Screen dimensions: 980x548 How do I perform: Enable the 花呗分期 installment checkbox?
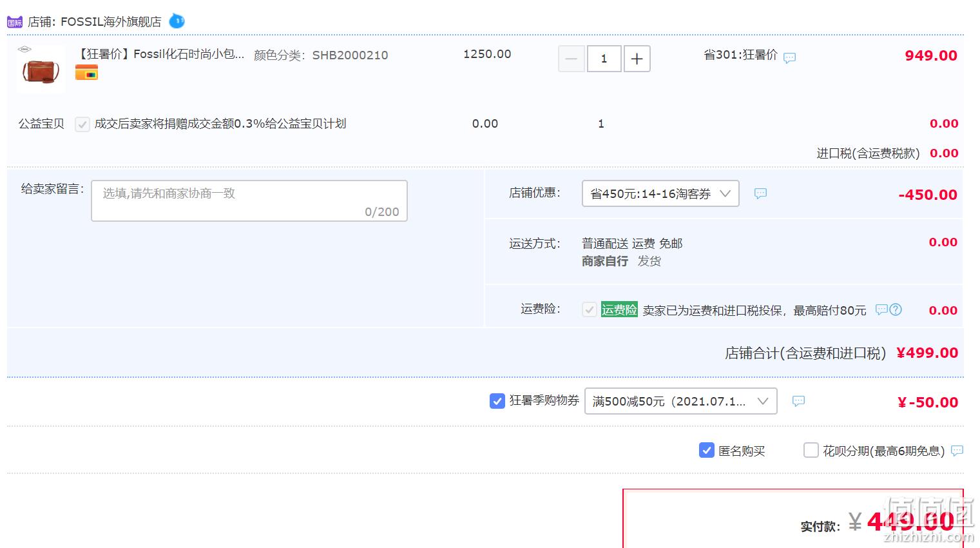[x=811, y=450]
